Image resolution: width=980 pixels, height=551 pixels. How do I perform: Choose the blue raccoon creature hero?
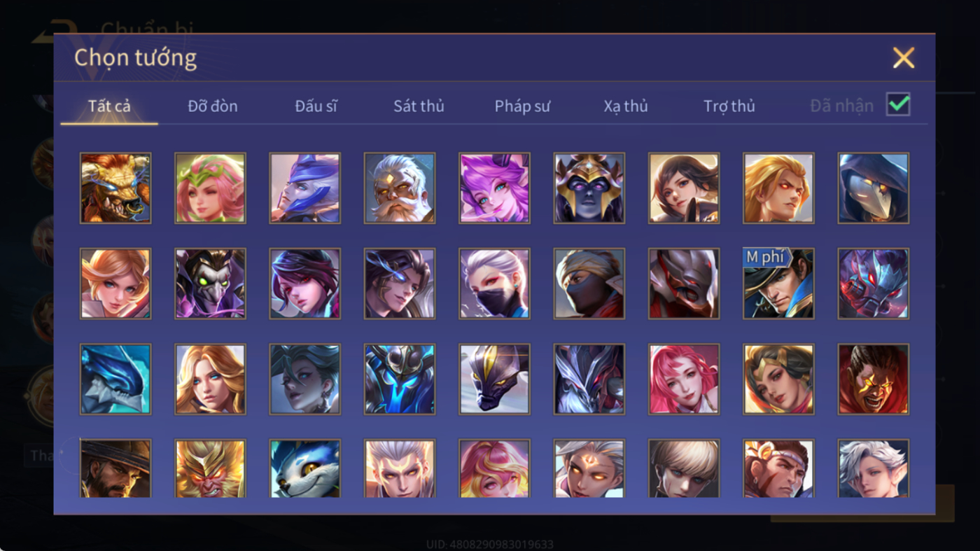click(x=305, y=468)
